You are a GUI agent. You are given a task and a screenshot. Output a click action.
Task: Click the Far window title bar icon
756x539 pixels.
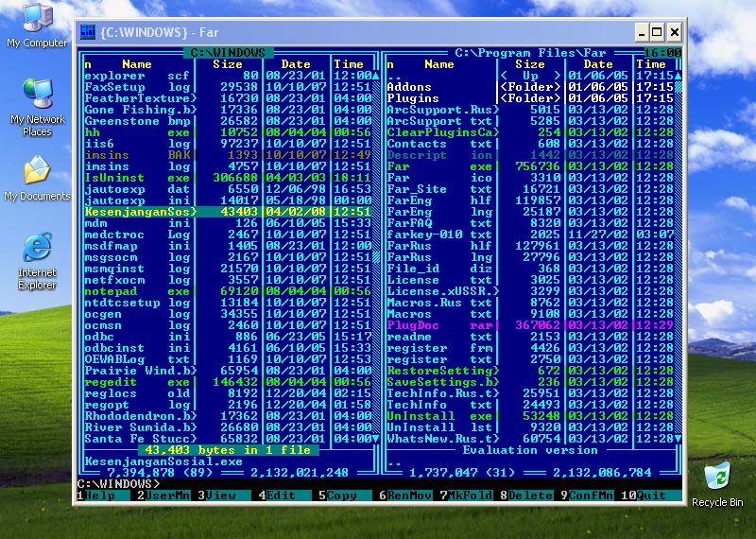tap(88, 32)
